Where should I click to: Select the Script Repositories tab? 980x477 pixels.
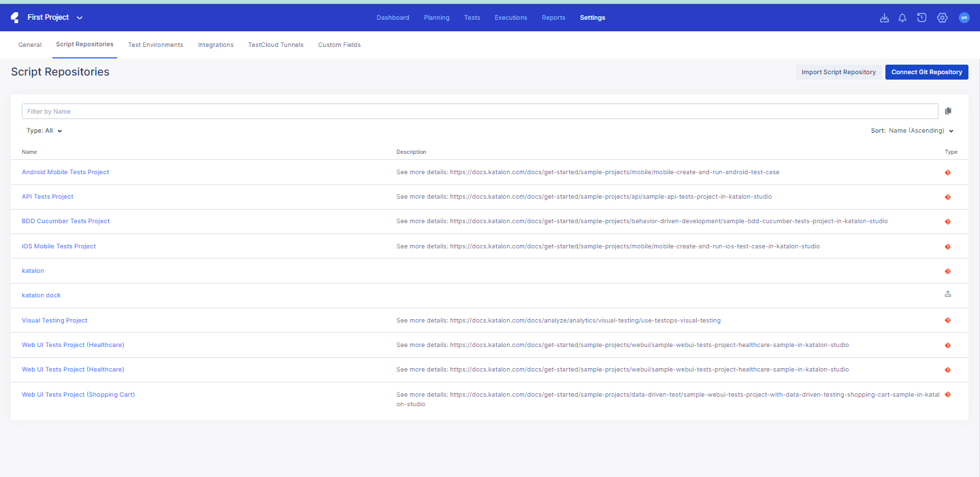click(x=84, y=44)
